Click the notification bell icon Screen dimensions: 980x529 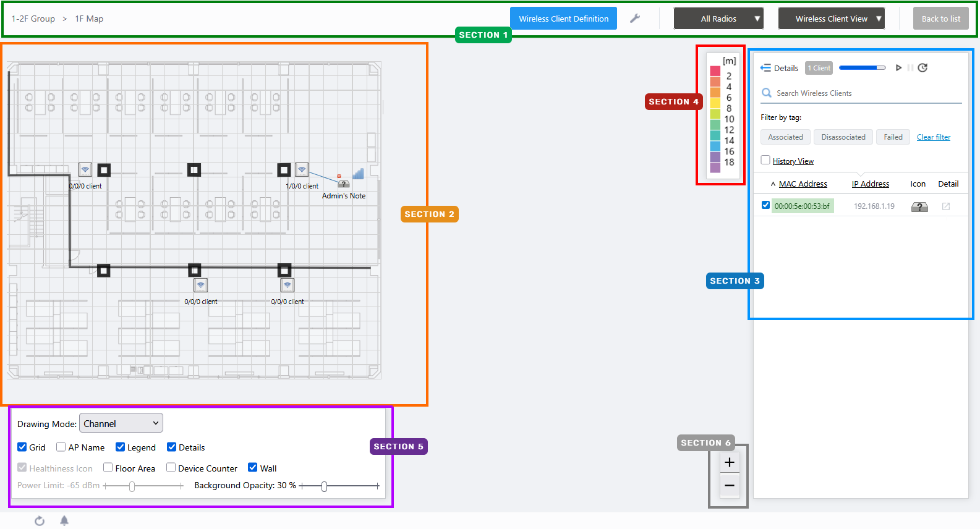64,521
